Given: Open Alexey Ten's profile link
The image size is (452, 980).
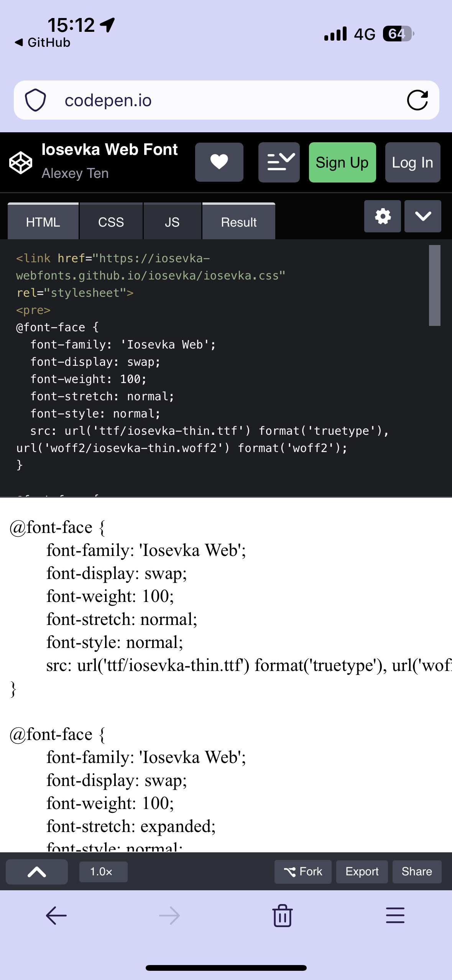Looking at the screenshot, I should click(74, 173).
